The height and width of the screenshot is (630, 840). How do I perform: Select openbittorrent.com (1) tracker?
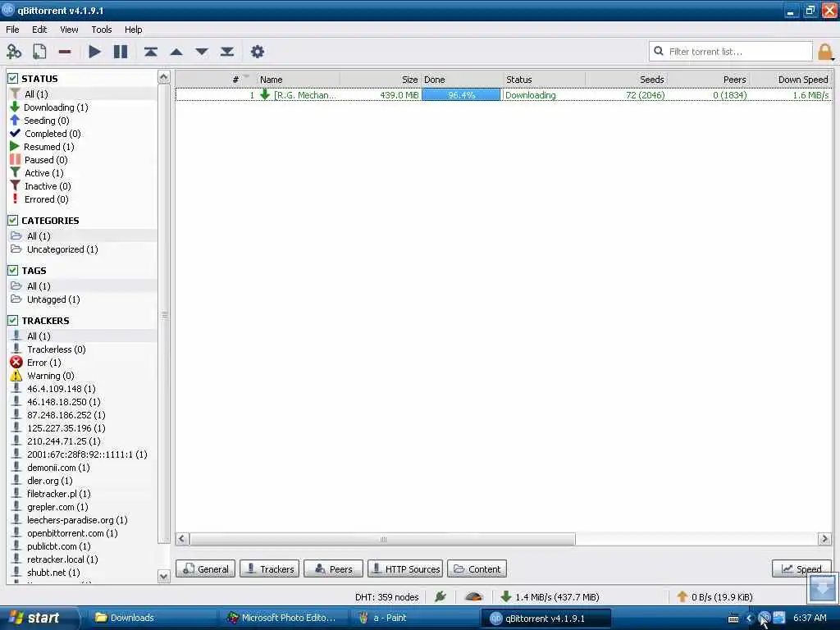point(64,533)
